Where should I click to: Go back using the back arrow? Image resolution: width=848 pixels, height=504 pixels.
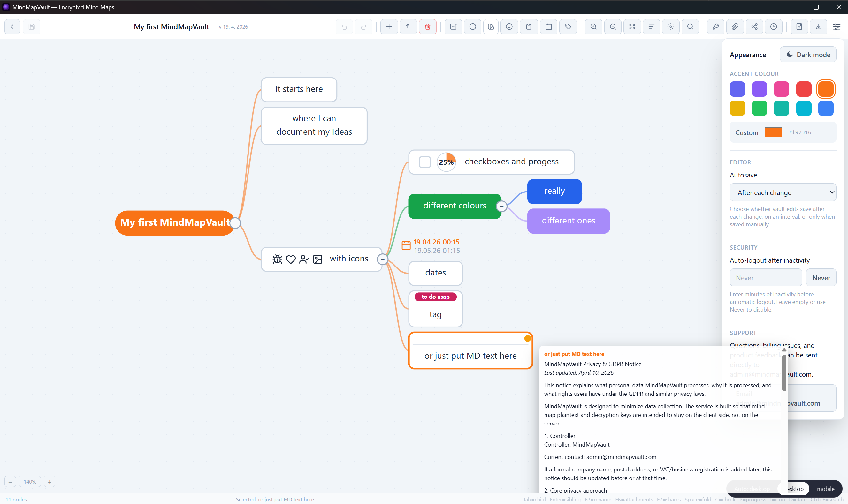[x=12, y=26]
